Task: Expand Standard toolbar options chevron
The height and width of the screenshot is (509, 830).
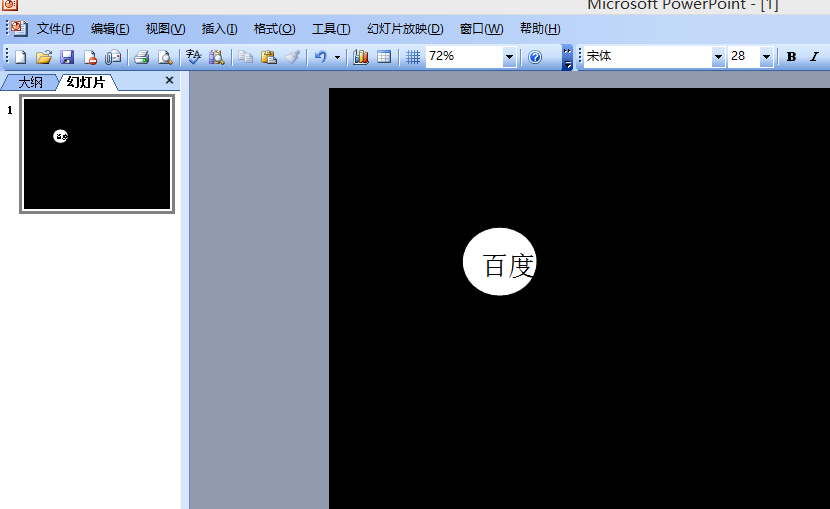Action: click(x=567, y=58)
